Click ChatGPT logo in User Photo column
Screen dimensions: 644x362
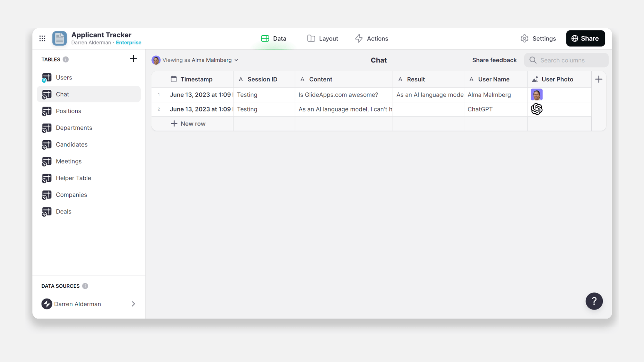click(x=536, y=109)
